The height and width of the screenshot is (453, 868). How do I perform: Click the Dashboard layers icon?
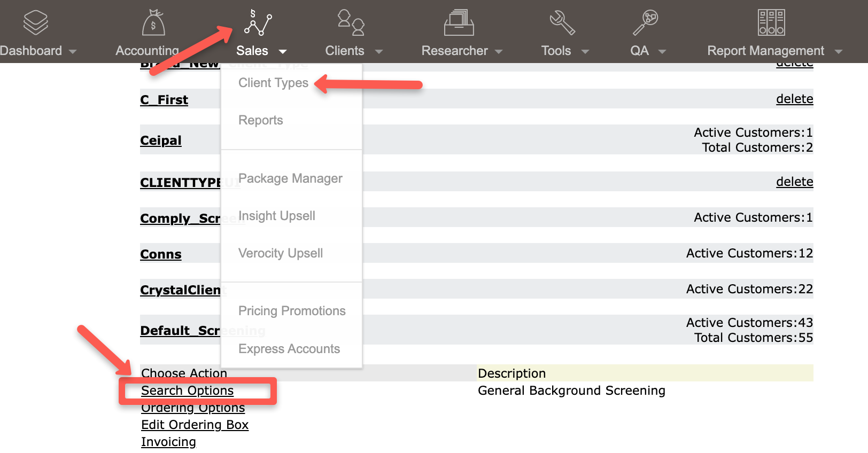[x=36, y=23]
